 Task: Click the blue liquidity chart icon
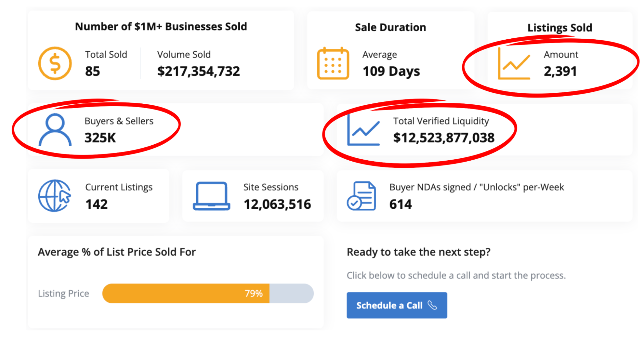click(364, 130)
